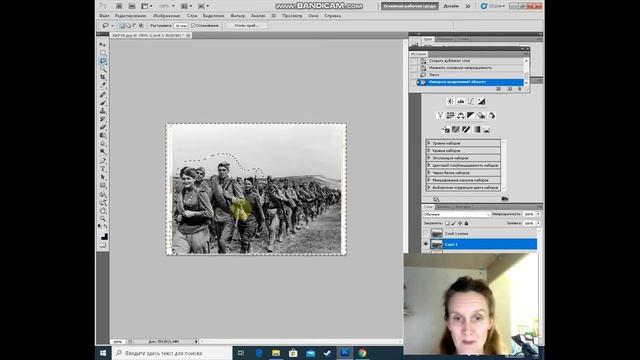Switch to the Дизайн workspace

coord(451,6)
